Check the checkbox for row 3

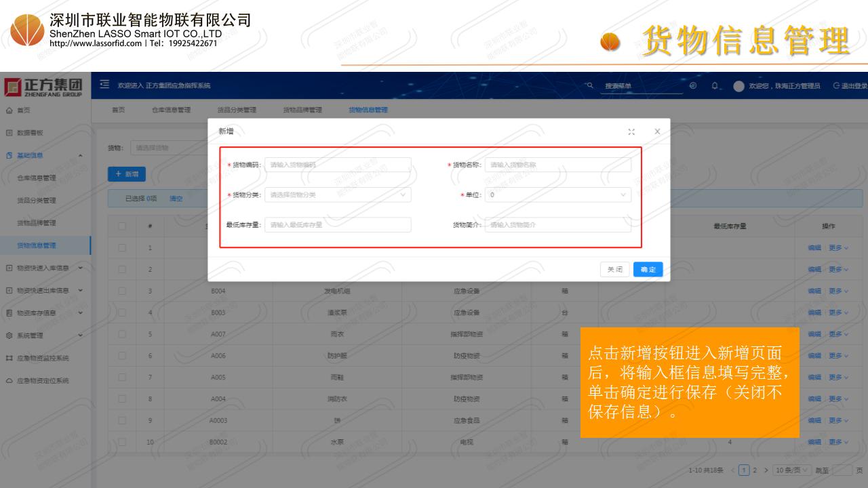(x=122, y=291)
